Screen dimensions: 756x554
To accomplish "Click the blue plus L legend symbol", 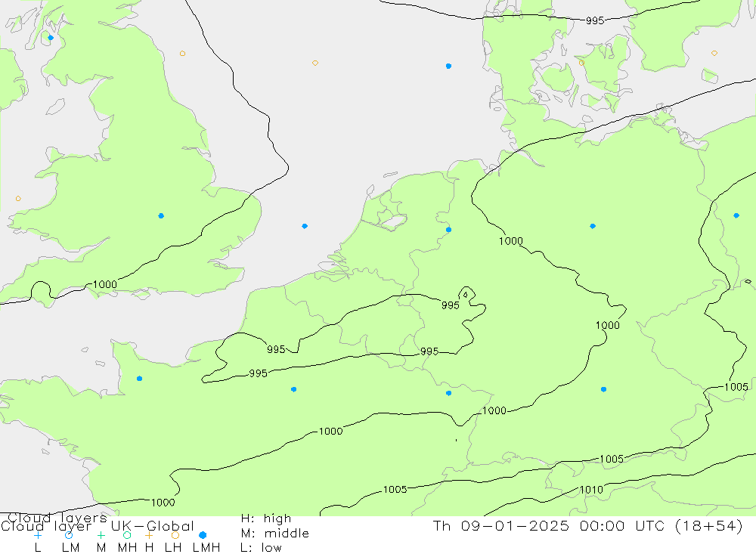I will pyautogui.click(x=38, y=535).
